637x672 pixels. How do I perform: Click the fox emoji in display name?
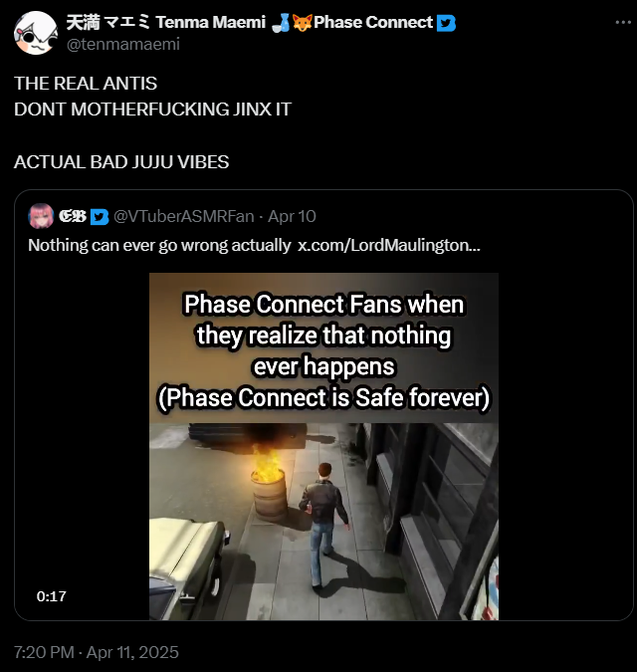pyautogui.click(x=303, y=22)
